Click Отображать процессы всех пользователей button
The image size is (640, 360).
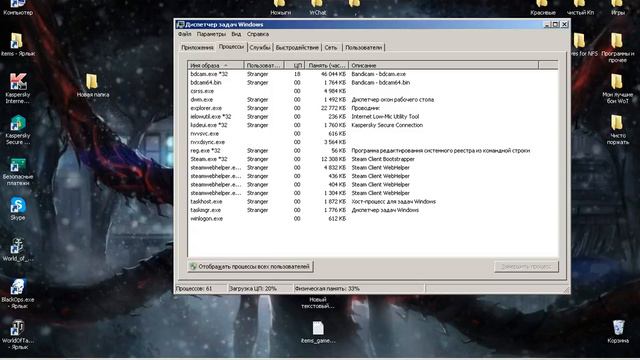pyautogui.click(x=250, y=267)
